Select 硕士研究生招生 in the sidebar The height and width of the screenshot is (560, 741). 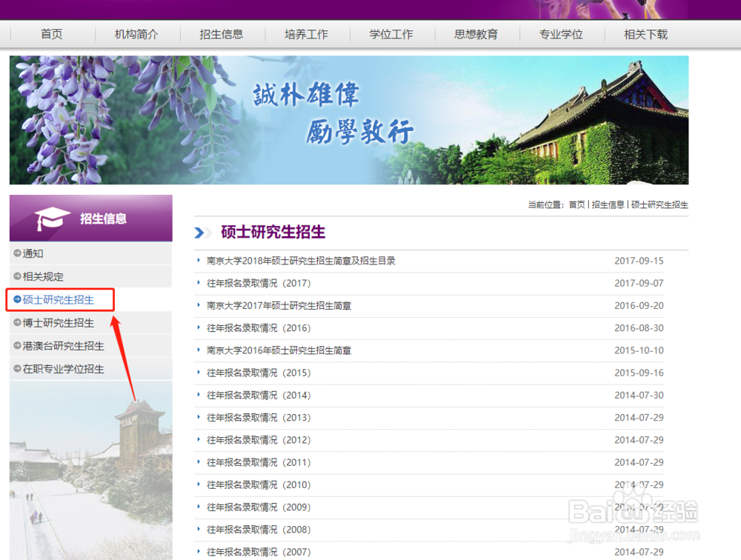58,299
